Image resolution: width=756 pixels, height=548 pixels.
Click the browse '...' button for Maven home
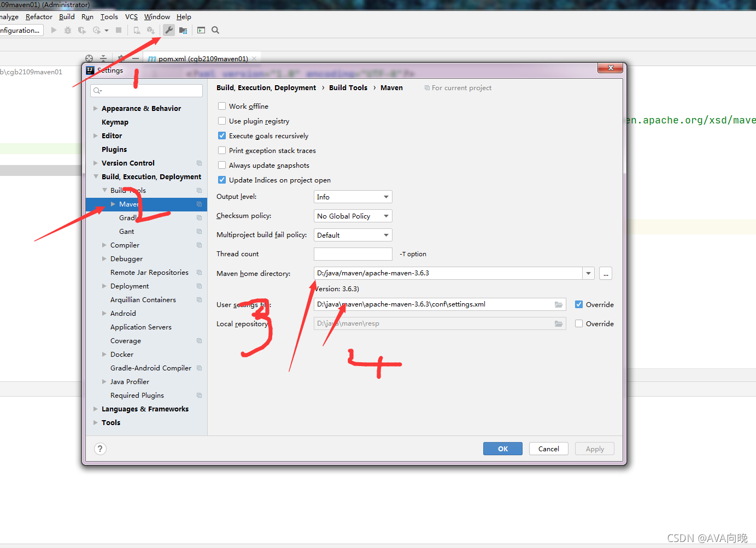(606, 273)
